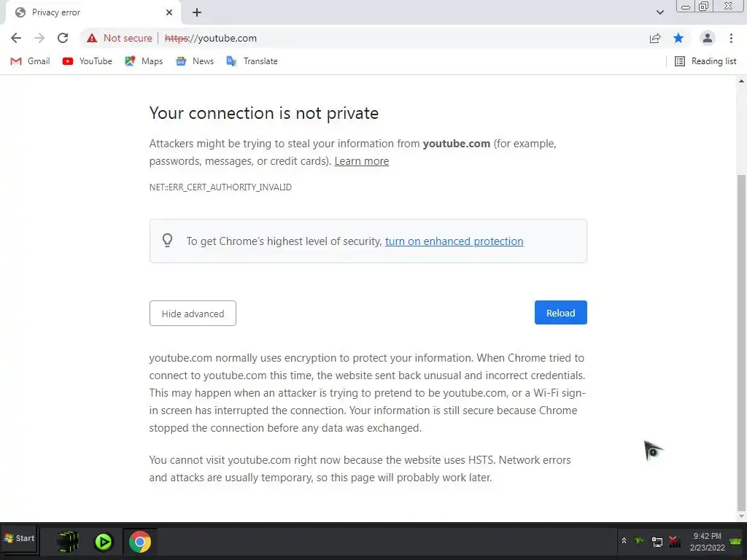The height and width of the screenshot is (560, 747).
Task: Click the browser back arrow
Action: point(16,38)
